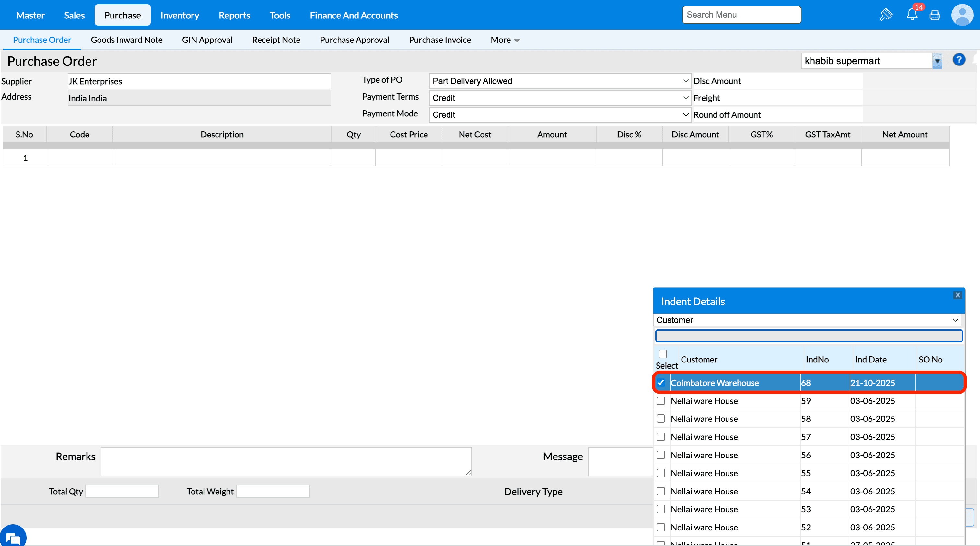Check the indent number 59 row checkbox
980x546 pixels.
(x=661, y=401)
